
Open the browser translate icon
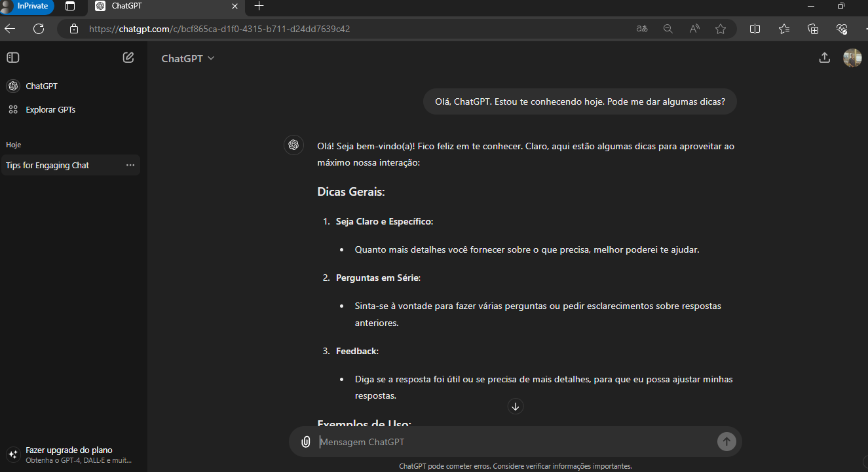coord(642,29)
